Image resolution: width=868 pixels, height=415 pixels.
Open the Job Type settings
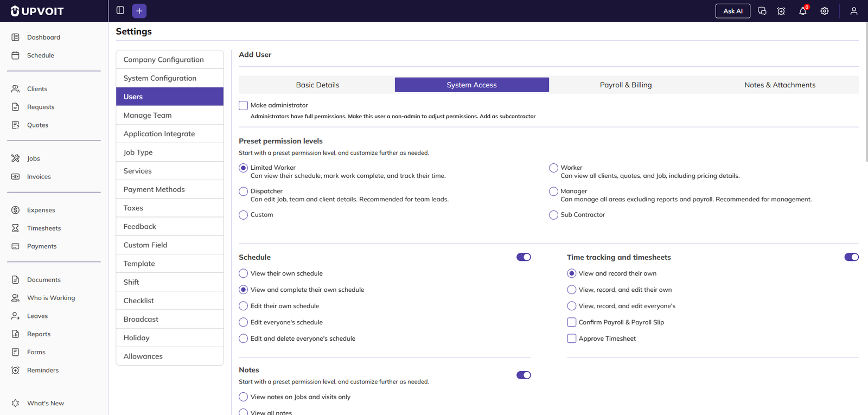click(x=170, y=152)
